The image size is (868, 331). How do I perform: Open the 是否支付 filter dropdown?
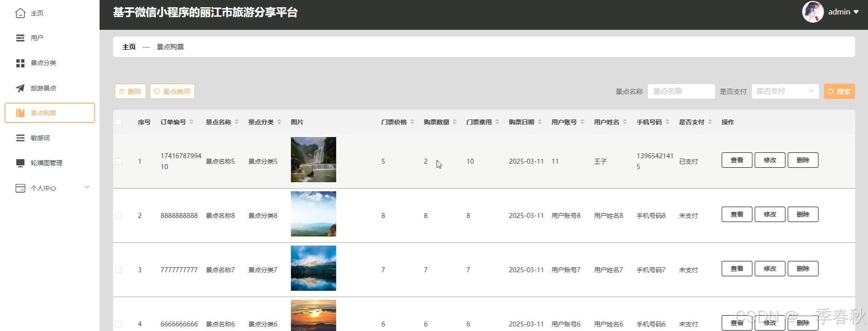[x=785, y=91]
